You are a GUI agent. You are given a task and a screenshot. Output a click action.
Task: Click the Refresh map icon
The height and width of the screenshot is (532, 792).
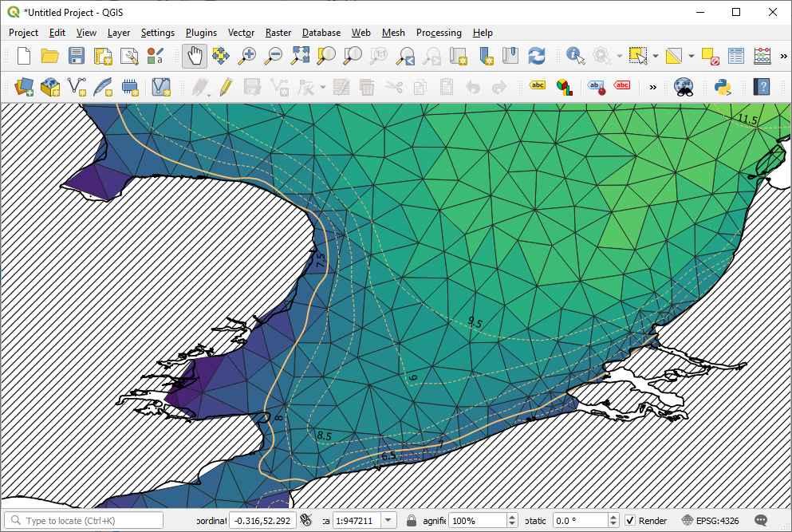coord(537,56)
